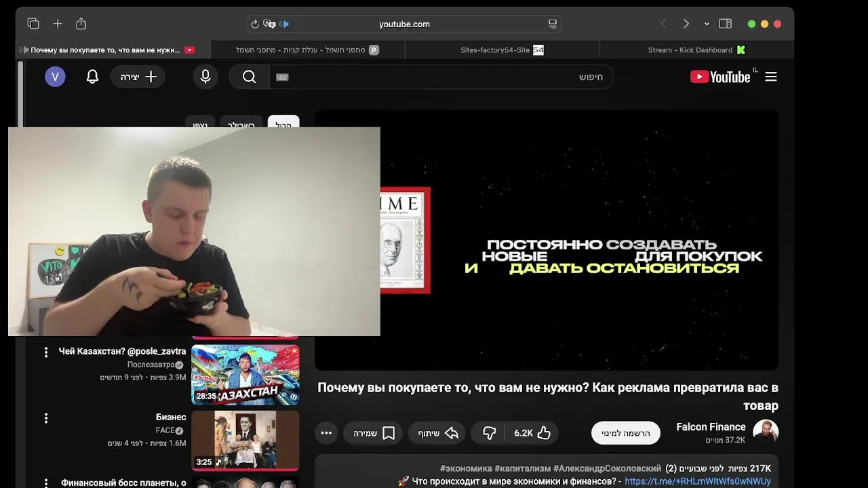This screenshot has width=868, height=488.
Task: Open the #АлександрСоколовский hashtag
Action: [x=607, y=468]
